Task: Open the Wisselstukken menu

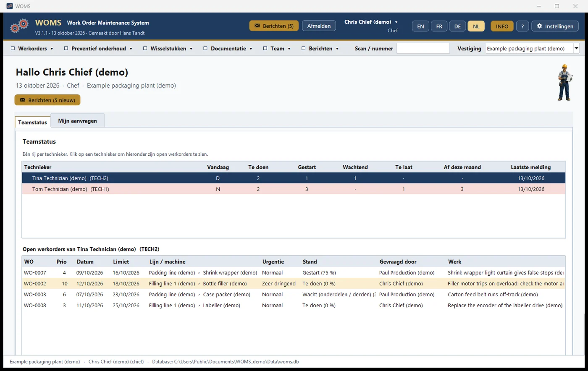Action: (x=168, y=49)
